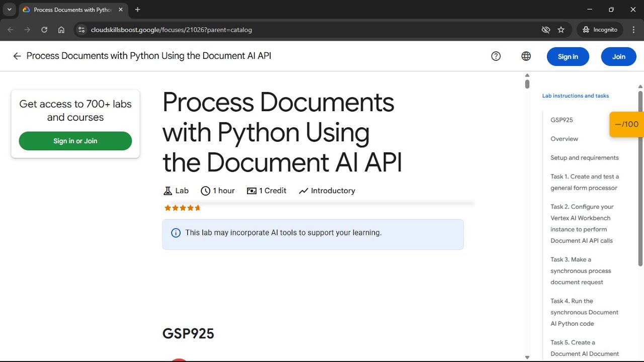Click the outline panel scrollbar thumb
The image size is (644, 362).
click(x=640, y=178)
